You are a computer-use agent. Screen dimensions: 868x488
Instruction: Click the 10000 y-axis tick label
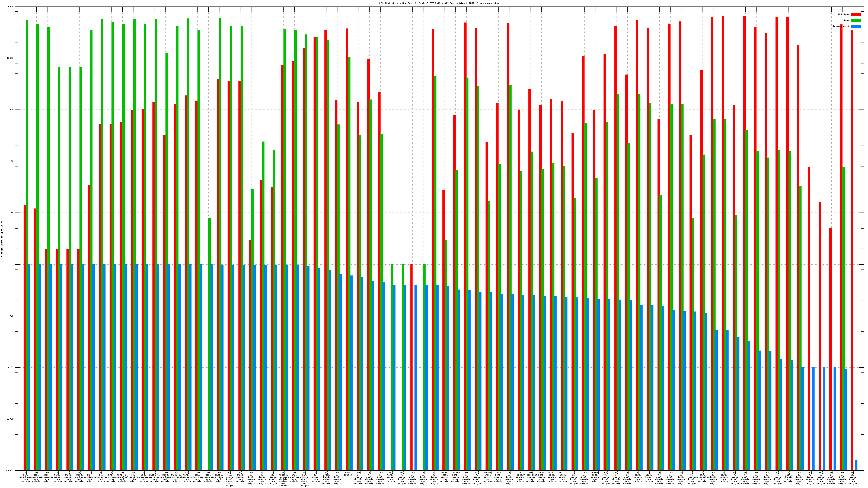pyautogui.click(x=11, y=58)
